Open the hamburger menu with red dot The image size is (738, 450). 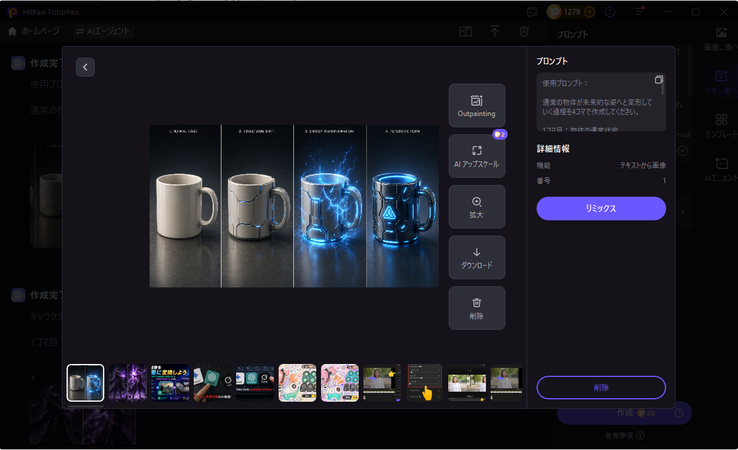click(x=639, y=11)
